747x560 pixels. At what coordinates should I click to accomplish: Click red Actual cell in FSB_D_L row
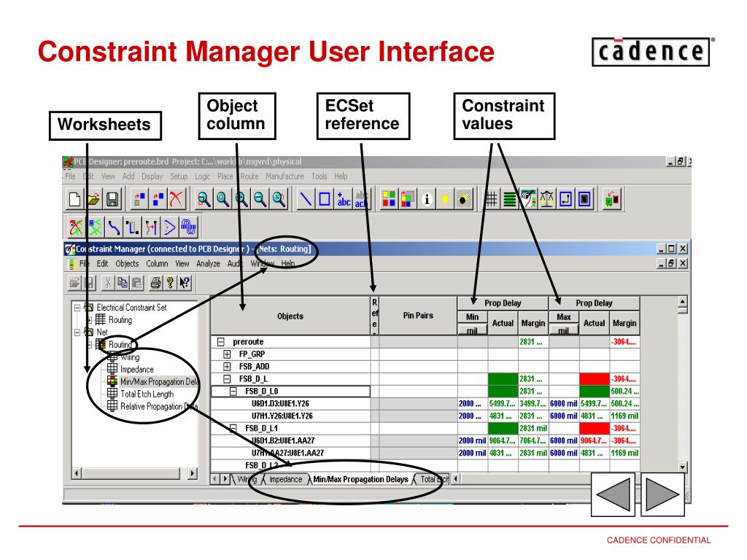click(x=594, y=379)
